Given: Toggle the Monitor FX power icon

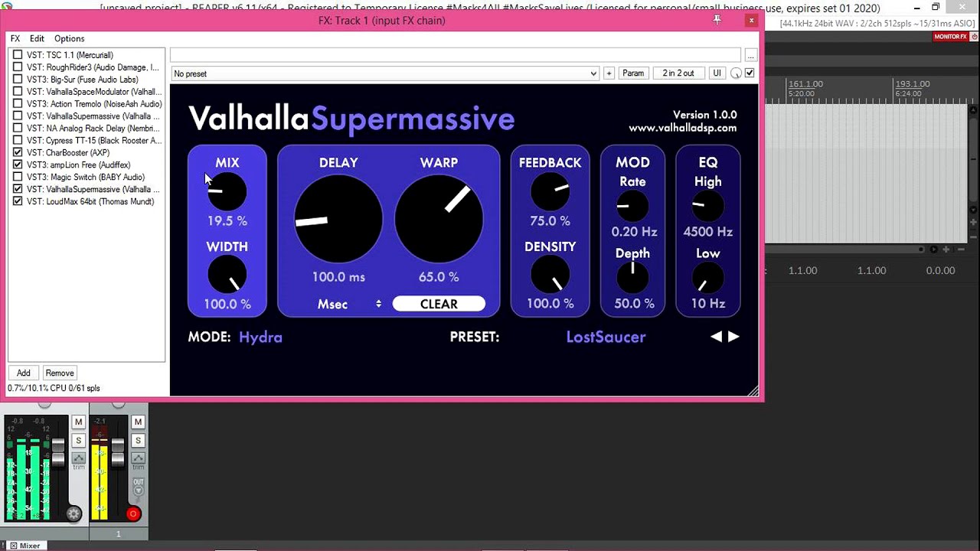Looking at the screenshot, I should coord(974,37).
